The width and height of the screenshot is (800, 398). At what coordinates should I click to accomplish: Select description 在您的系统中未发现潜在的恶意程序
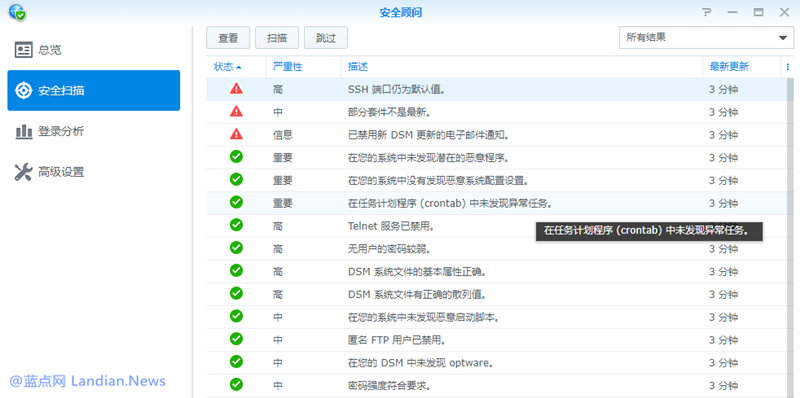pyautogui.click(x=429, y=158)
